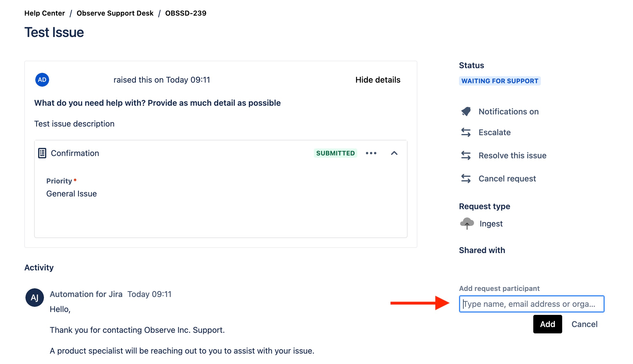Toggle the Notifications on setting

point(508,112)
